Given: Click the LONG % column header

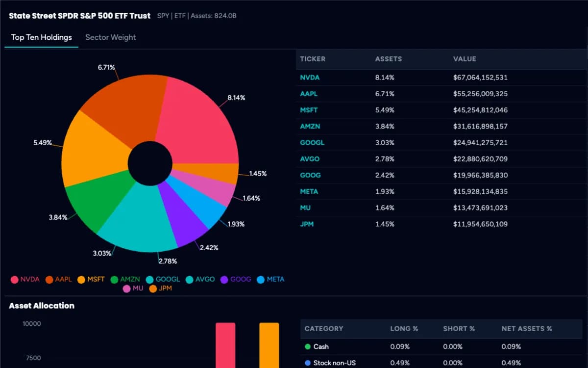Looking at the screenshot, I should tap(404, 328).
